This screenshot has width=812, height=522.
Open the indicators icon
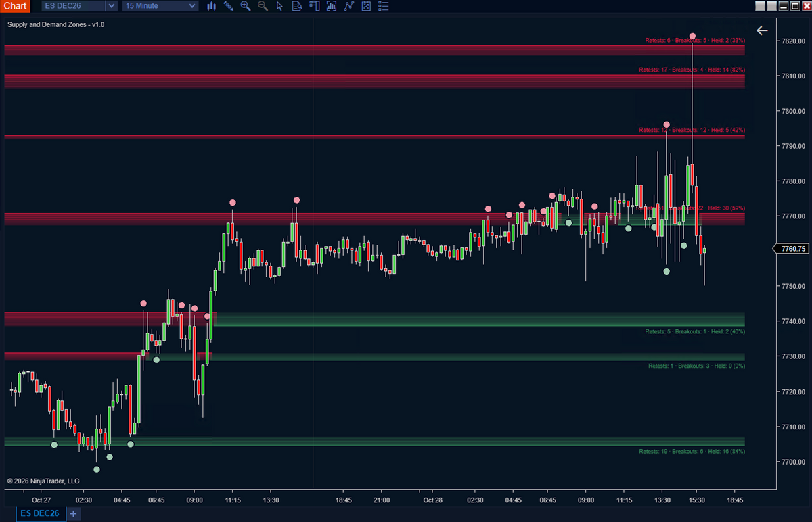(331, 6)
